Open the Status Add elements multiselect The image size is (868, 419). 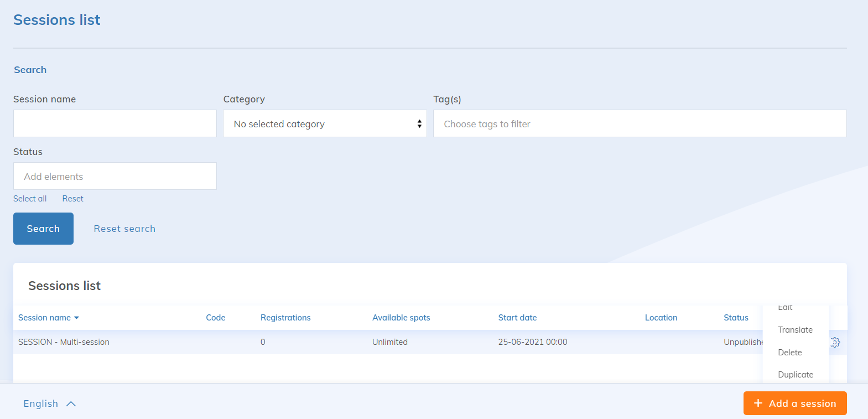click(115, 177)
